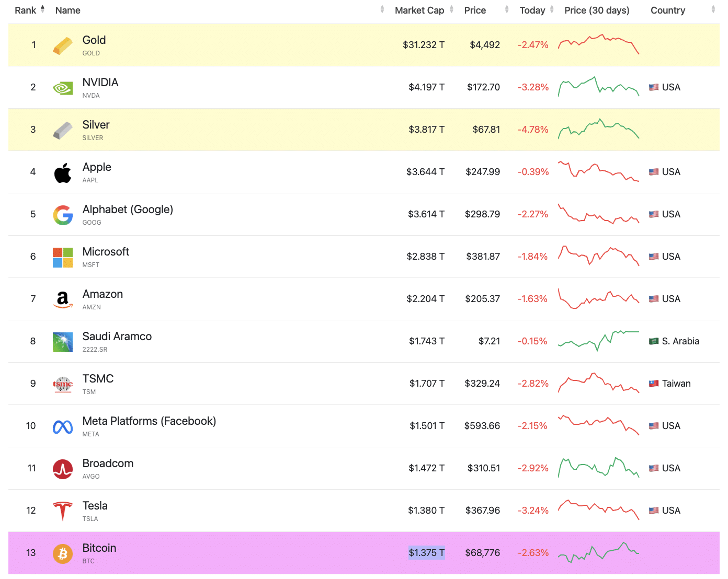Click the Tesla logo icon
728x579 pixels.
click(63, 511)
